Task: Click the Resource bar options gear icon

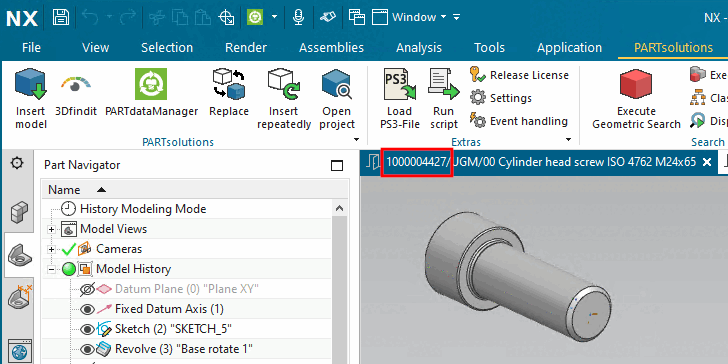Action: click(x=17, y=163)
